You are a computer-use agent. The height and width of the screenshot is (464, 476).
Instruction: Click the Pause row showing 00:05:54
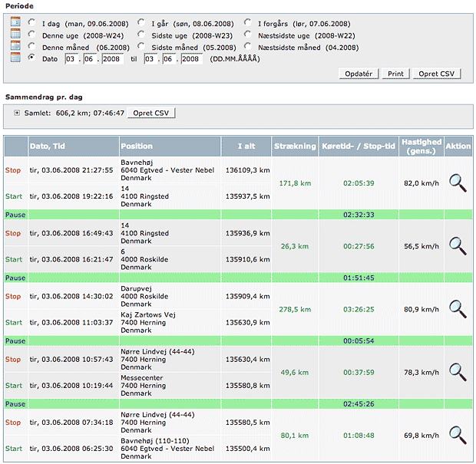(238, 341)
